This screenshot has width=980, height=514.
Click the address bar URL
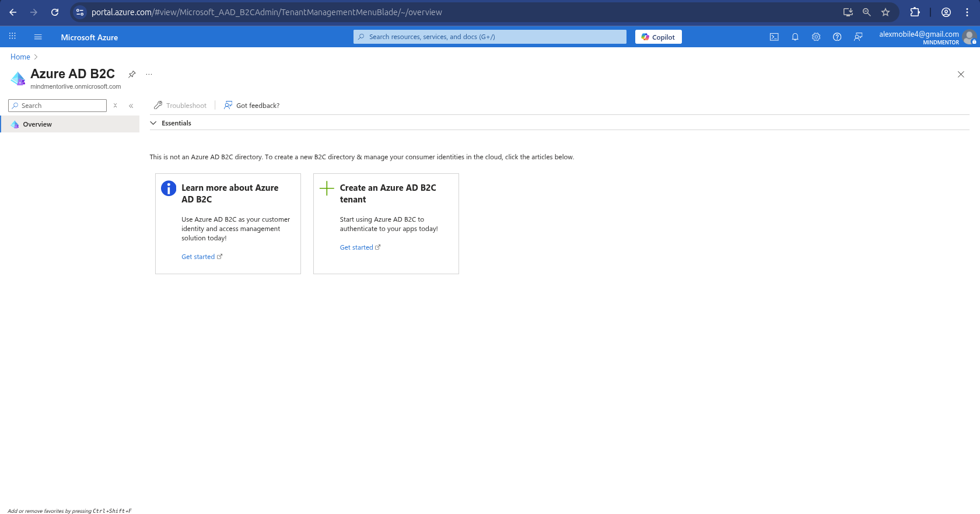pyautogui.click(x=267, y=12)
